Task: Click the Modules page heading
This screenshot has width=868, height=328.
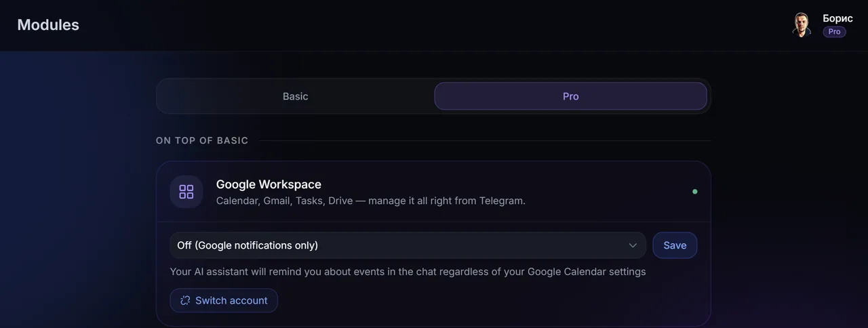Action: pos(48,25)
